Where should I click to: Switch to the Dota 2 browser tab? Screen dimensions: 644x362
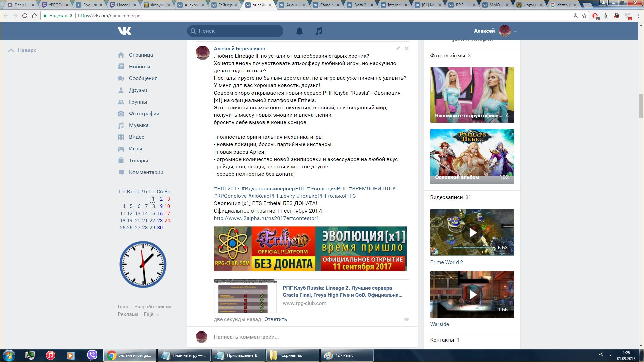(x=361, y=5)
